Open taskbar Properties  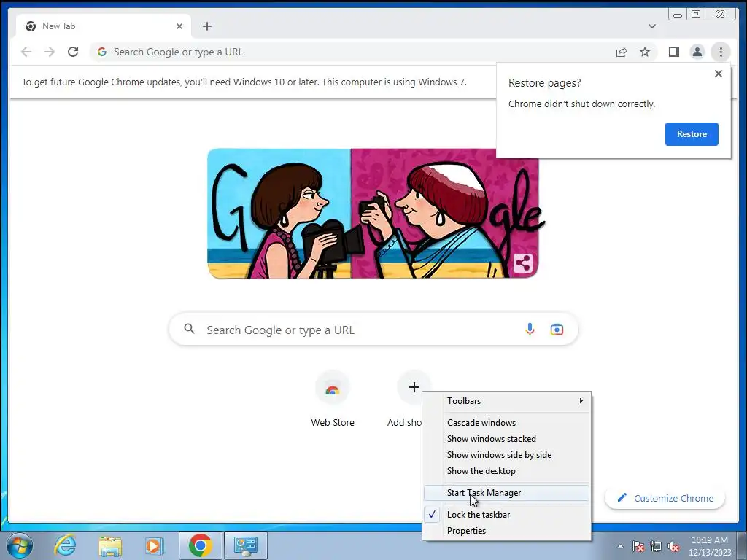point(507,531)
